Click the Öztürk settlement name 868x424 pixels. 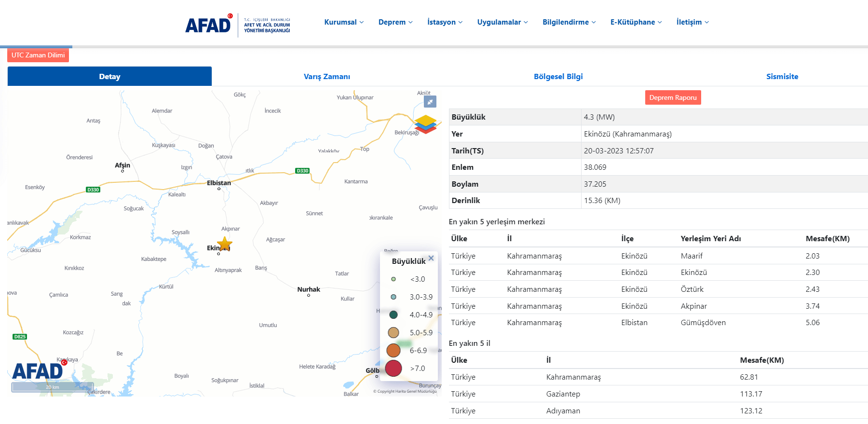point(692,289)
